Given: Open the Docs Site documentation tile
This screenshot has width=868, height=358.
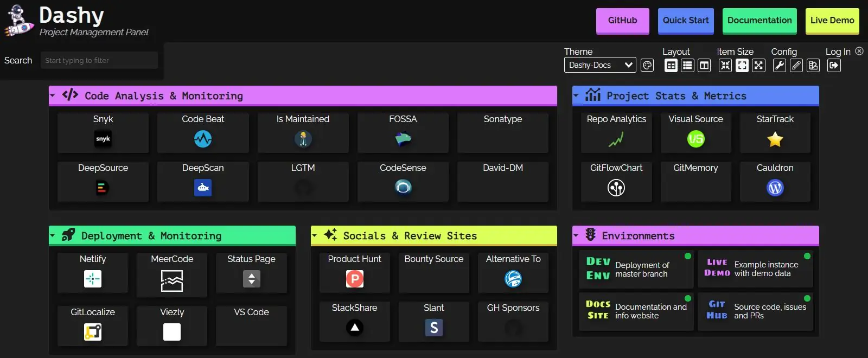Looking at the screenshot, I should tap(636, 311).
